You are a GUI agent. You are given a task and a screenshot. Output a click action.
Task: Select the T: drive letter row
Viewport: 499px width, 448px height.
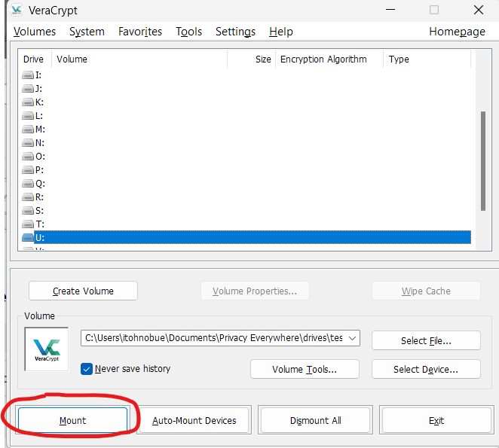tap(246, 224)
